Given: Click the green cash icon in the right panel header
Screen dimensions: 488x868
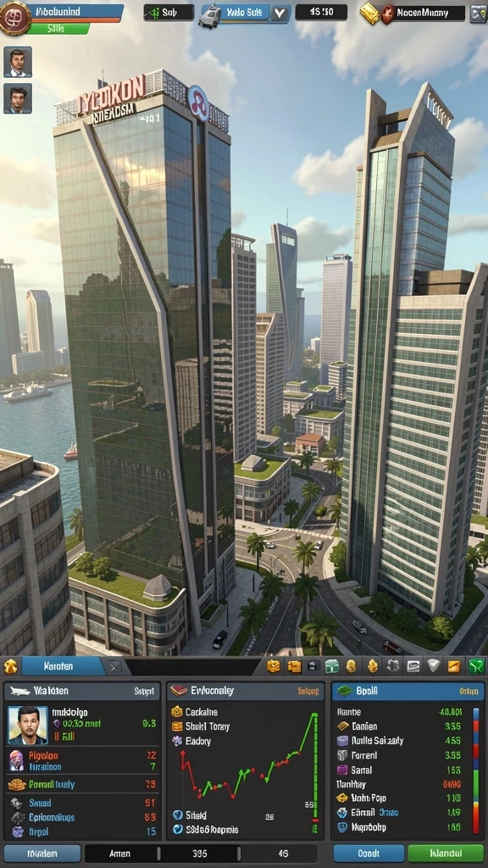Looking at the screenshot, I should 345,691.
